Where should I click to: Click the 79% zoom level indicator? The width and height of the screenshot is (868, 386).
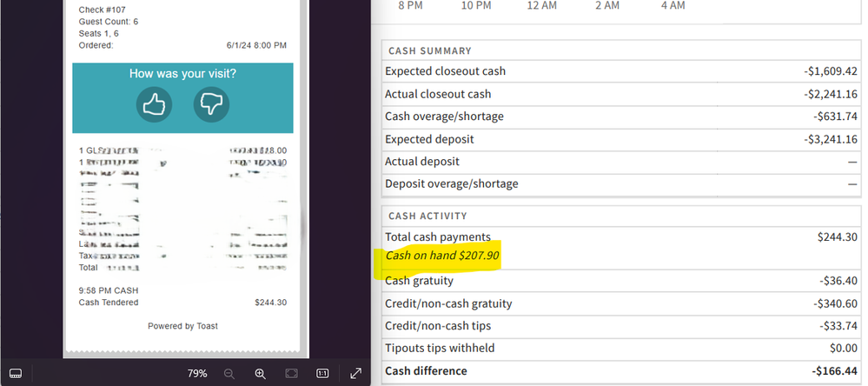(x=197, y=373)
